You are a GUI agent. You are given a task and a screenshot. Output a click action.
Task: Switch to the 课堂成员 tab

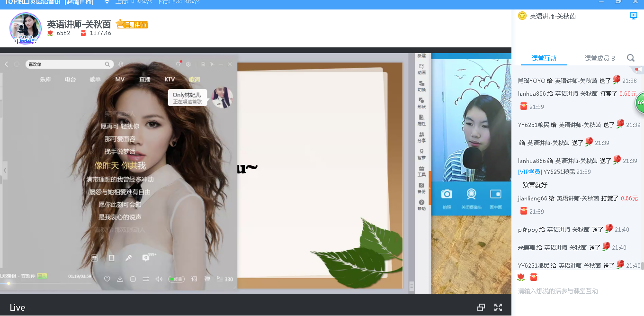pos(599,58)
